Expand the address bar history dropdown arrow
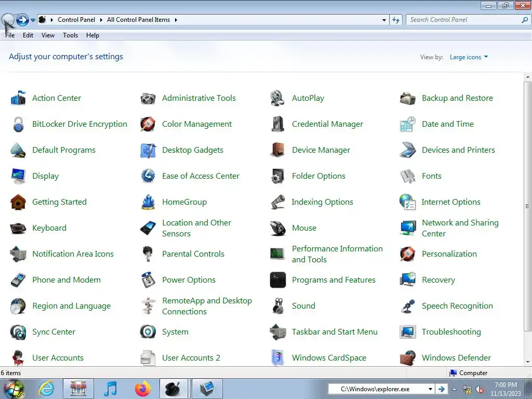This screenshot has height=399, width=532. click(x=384, y=20)
